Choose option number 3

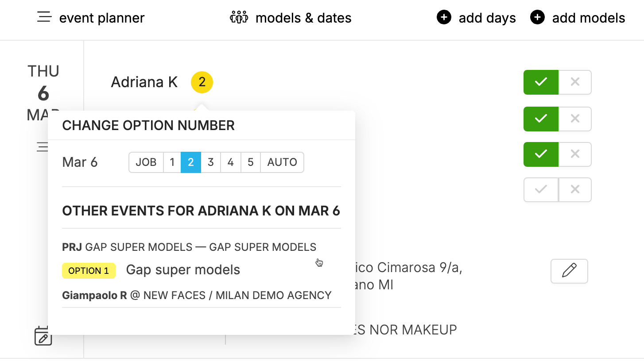[x=211, y=162]
